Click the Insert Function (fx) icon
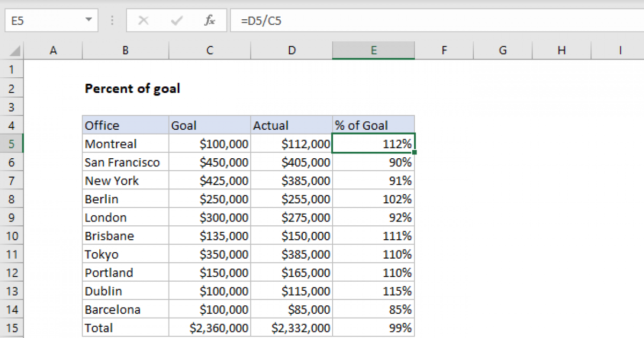This screenshot has height=338, width=644. click(x=209, y=20)
